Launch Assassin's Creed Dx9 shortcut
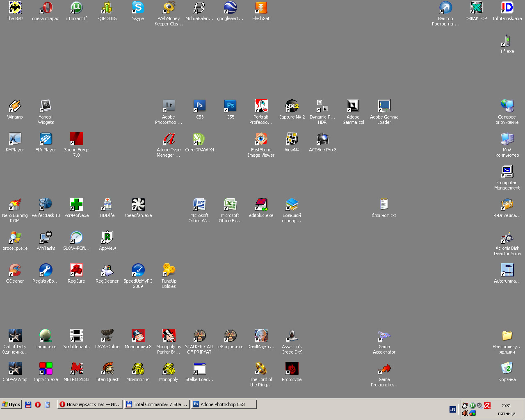Image resolution: width=525 pixels, height=420 pixels. pyautogui.click(x=292, y=336)
